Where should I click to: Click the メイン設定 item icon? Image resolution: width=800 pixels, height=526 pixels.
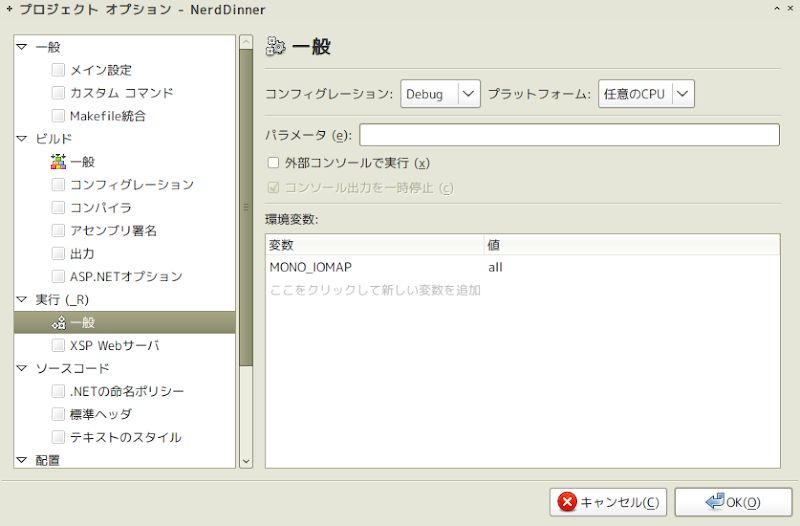coord(58,69)
